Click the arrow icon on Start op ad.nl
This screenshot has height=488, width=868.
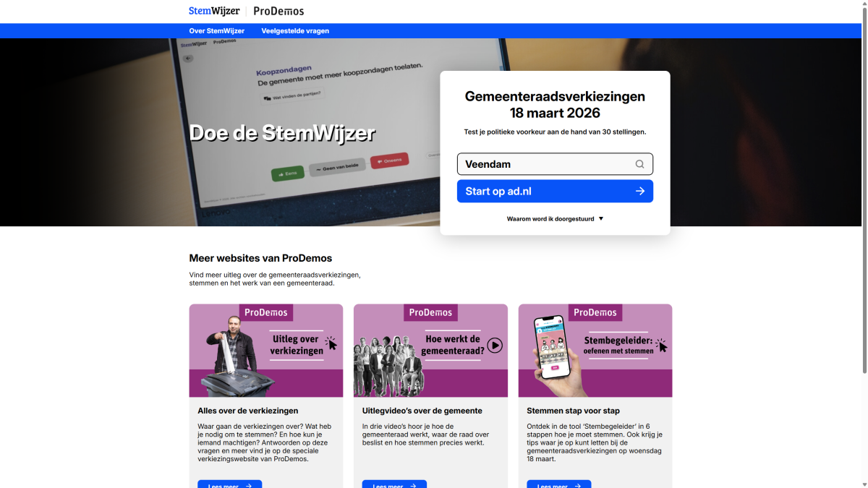pyautogui.click(x=639, y=191)
